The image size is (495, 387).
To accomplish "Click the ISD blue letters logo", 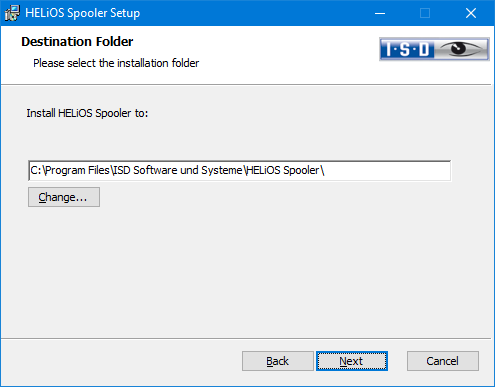I will [x=407, y=49].
